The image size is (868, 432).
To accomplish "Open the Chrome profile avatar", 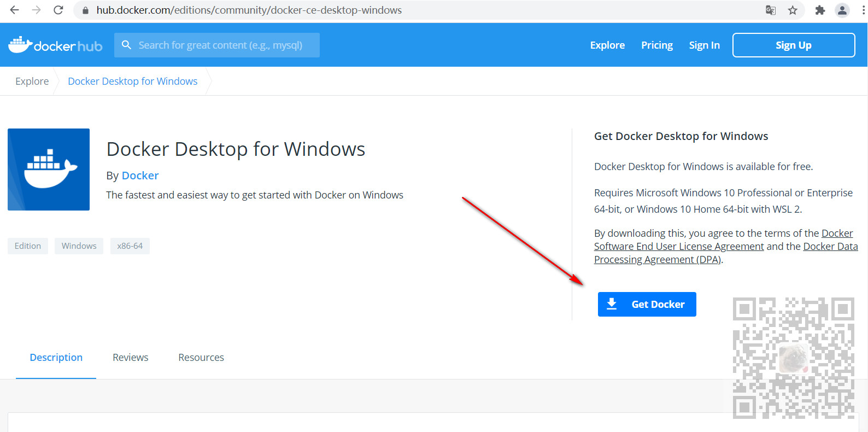I will point(842,10).
